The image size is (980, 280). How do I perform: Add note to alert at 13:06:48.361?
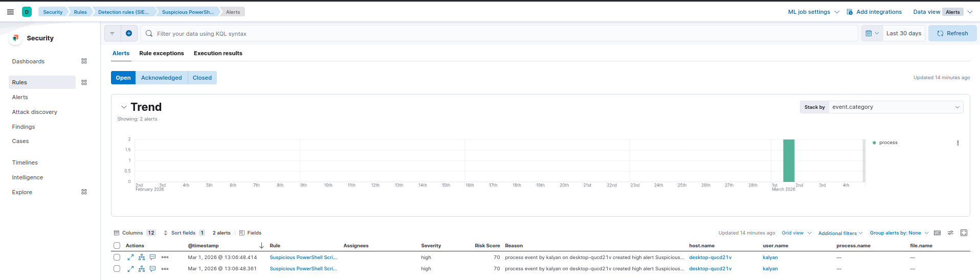pos(152,269)
